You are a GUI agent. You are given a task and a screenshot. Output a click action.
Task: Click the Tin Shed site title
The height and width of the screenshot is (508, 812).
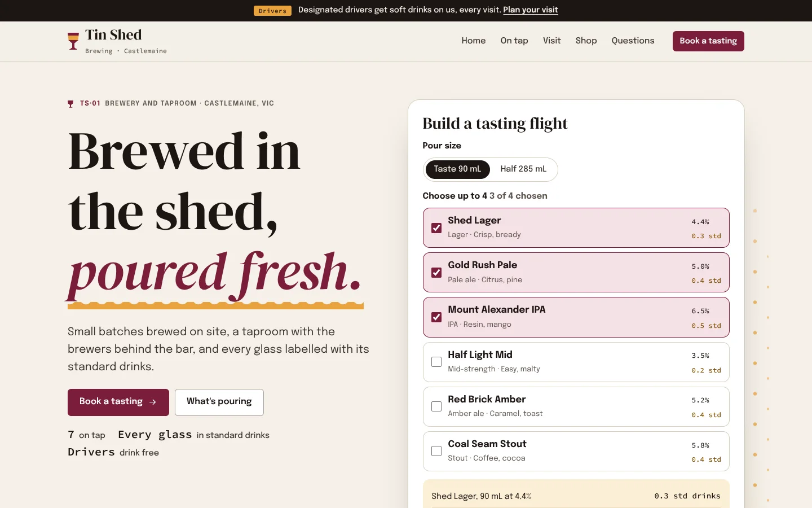(113, 35)
